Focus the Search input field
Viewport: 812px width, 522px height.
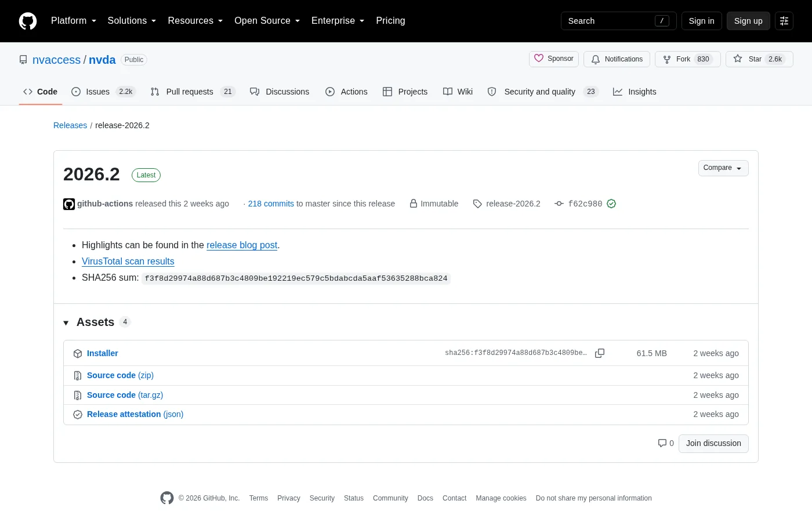click(x=618, y=21)
